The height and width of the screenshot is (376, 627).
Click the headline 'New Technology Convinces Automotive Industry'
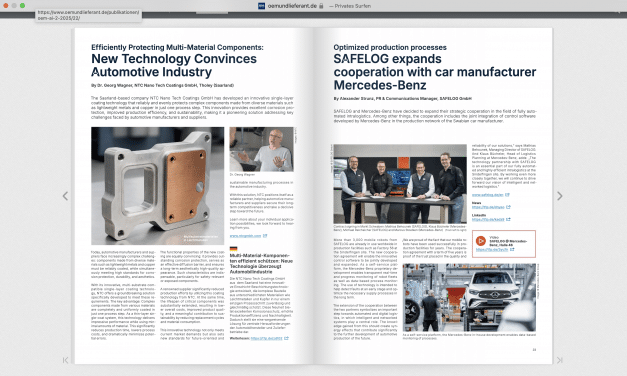pos(174,65)
